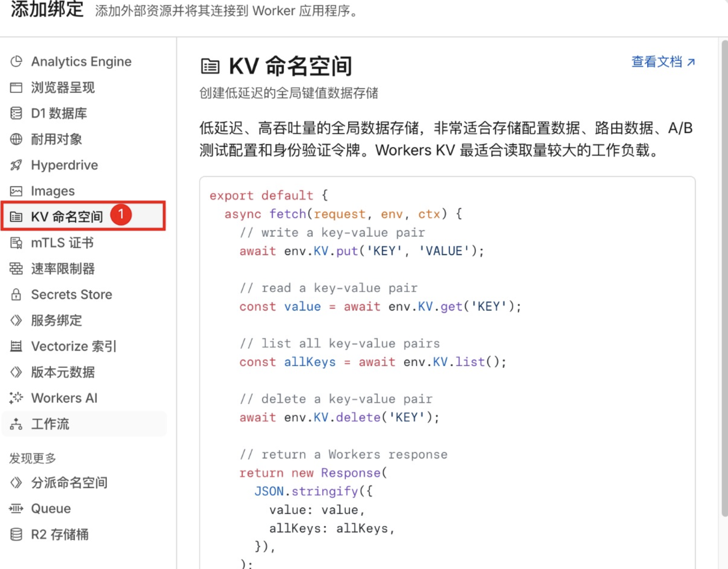Click the KV 命名空间 main heading
The width and height of the screenshot is (728, 569).
[290, 66]
